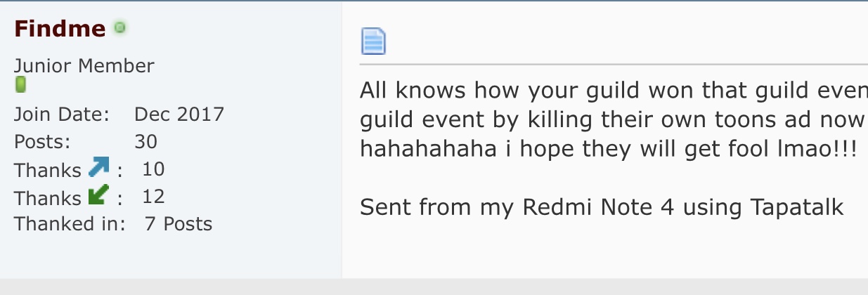Click the first line about guild won
Image resolution: width=868 pixels, height=295 pixels.
[x=614, y=91]
